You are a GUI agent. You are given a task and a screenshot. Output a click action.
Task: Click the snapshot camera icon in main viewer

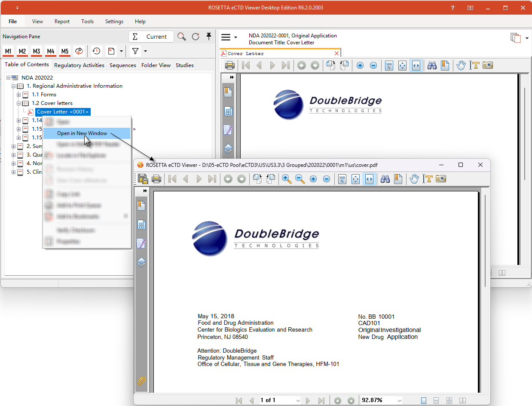tap(488, 65)
